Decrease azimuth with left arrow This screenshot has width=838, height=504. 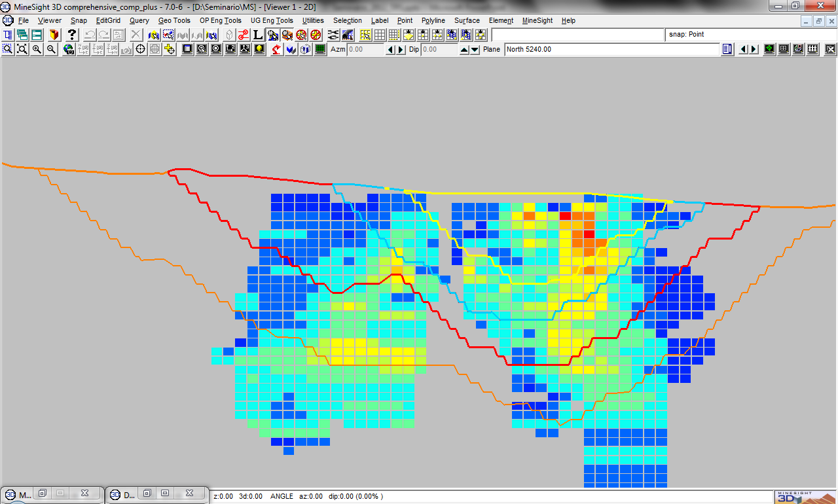pos(391,49)
